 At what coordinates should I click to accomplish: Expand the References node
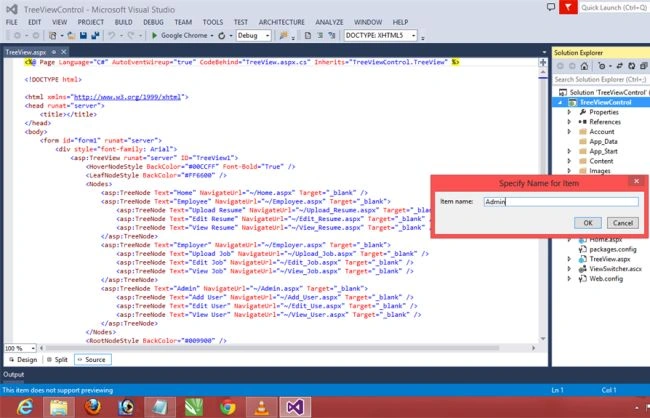pos(569,122)
